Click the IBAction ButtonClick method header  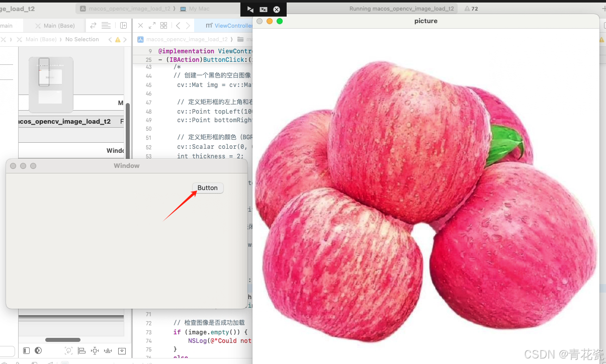coord(205,59)
